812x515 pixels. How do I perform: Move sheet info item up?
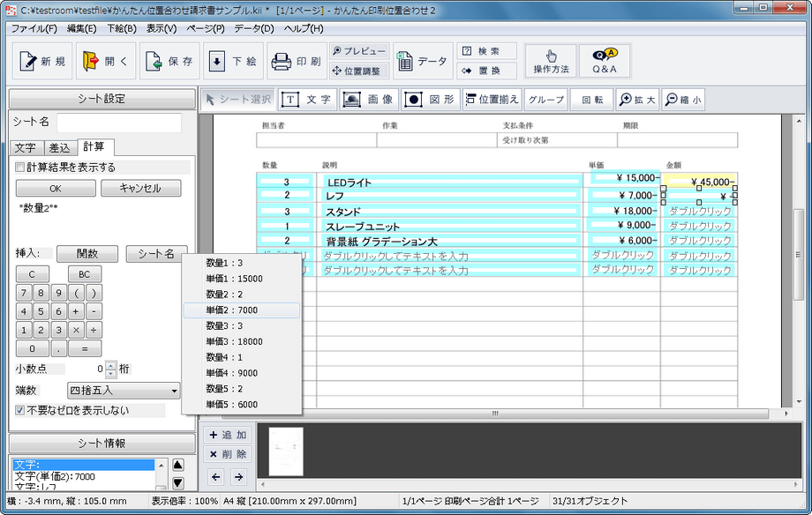[x=177, y=464]
